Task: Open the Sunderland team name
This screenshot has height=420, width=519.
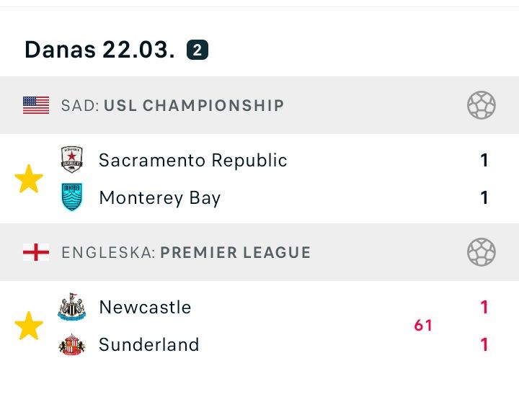Action: tap(148, 344)
